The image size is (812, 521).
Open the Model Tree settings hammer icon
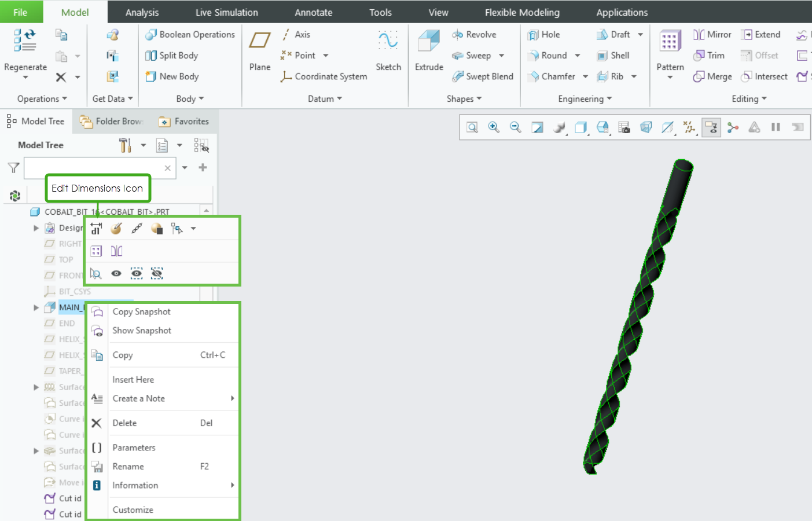[x=125, y=145]
